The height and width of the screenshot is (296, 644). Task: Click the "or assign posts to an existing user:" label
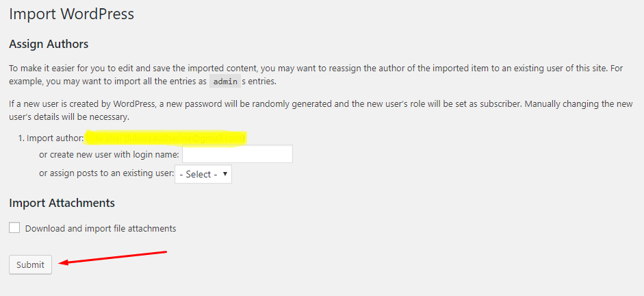tap(107, 173)
